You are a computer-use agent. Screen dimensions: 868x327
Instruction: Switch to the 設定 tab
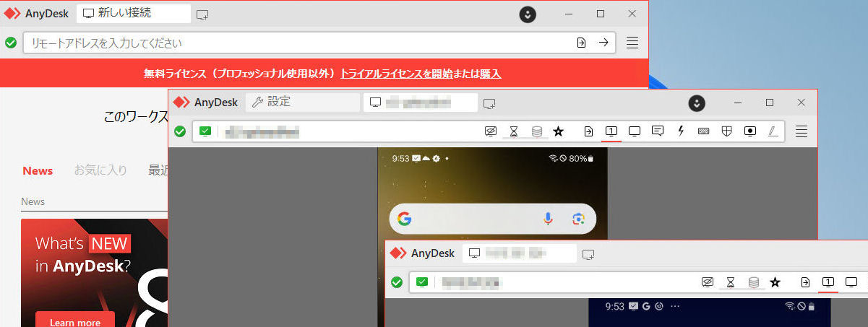point(303,103)
